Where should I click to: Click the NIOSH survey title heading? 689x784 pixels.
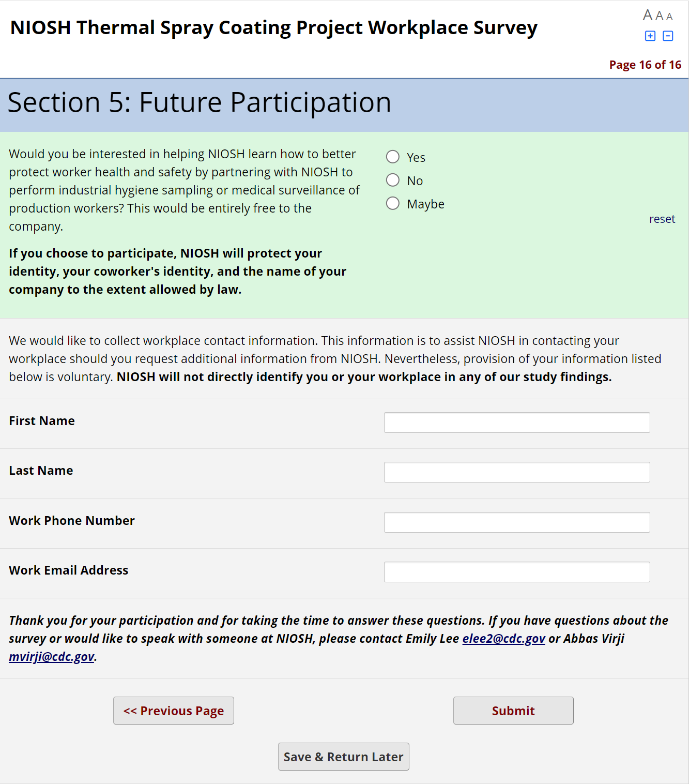[274, 27]
